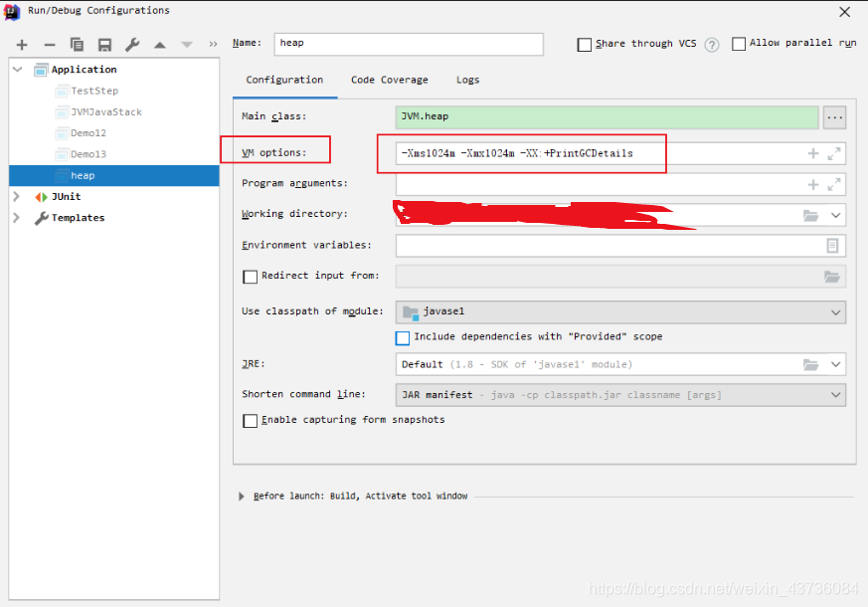This screenshot has height=607, width=868.
Task: Enable Share through VCS checkbox
Action: tap(584, 45)
